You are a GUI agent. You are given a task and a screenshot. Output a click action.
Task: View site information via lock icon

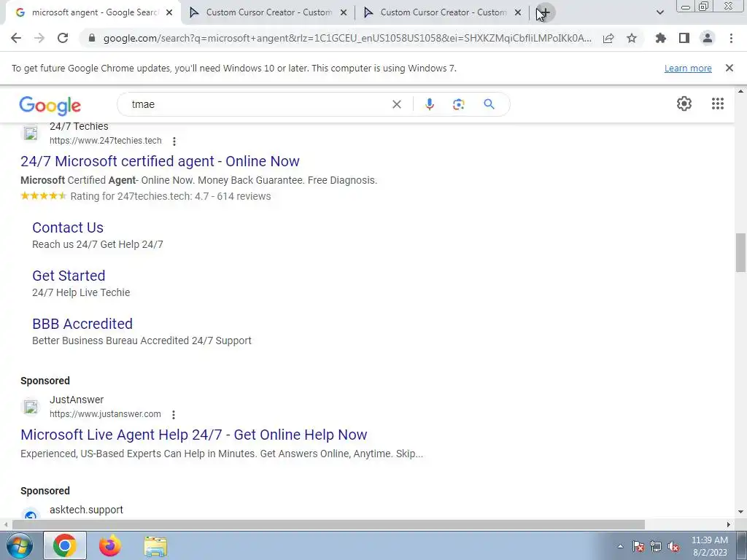(x=93, y=38)
